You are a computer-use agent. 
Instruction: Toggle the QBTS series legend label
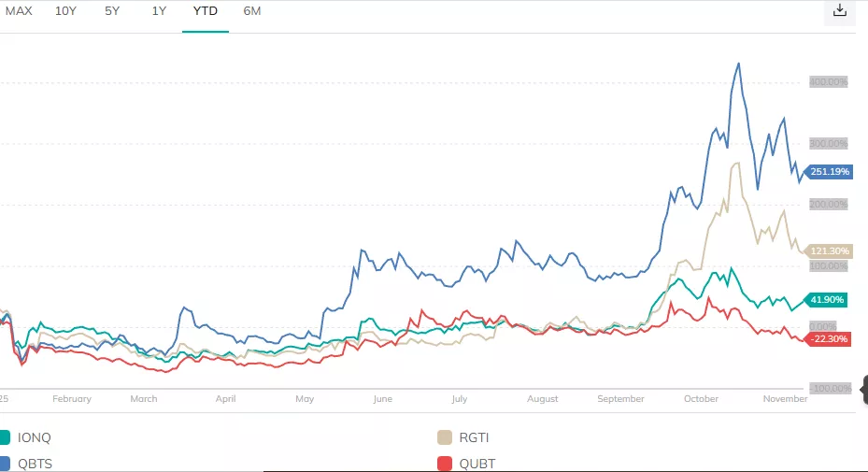[x=36, y=463]
